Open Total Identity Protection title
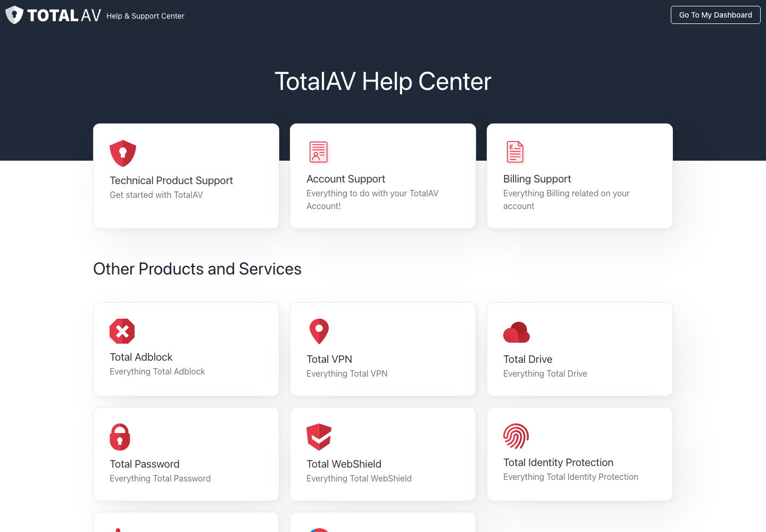 coord(559,462)
